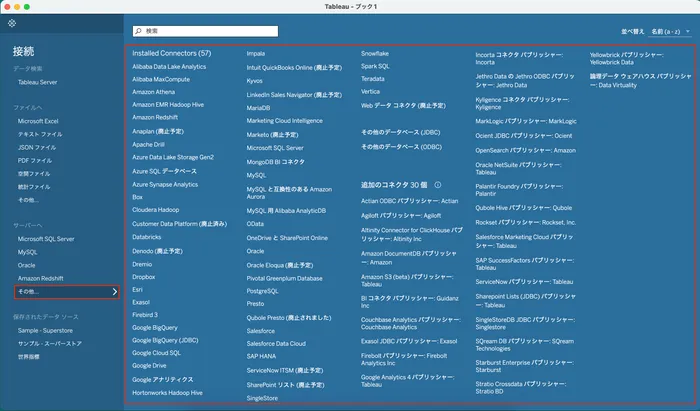Choose OpenSearch パブリッシャー: Amazon connector
The height and width of the screenshot is (411, 700).
pos(525,150)
